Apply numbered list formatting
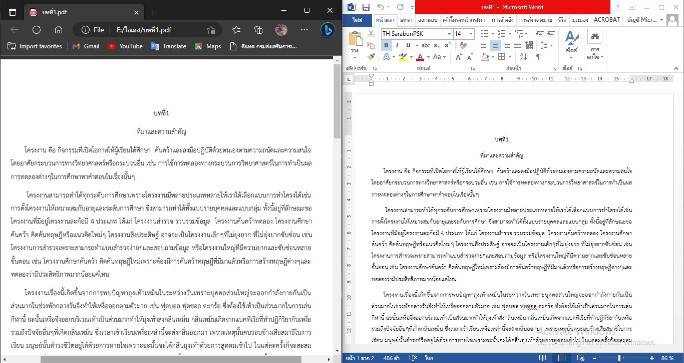 click(502, 34)
